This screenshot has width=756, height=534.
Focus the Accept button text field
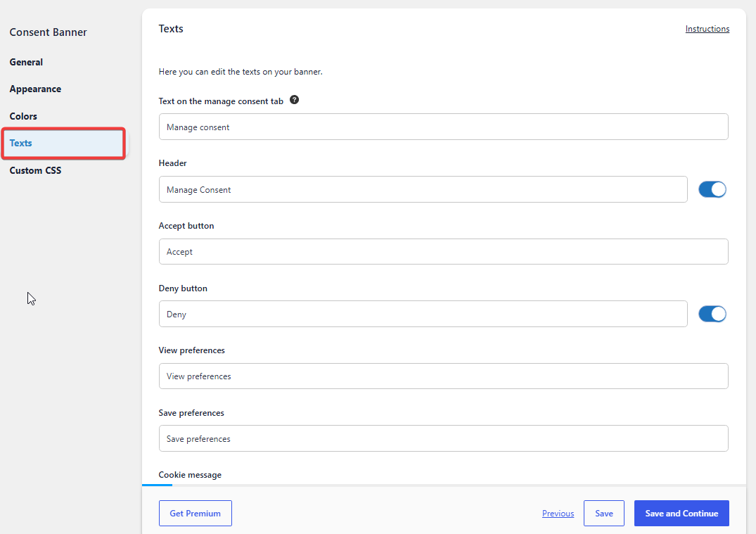(x=443, y=251)
